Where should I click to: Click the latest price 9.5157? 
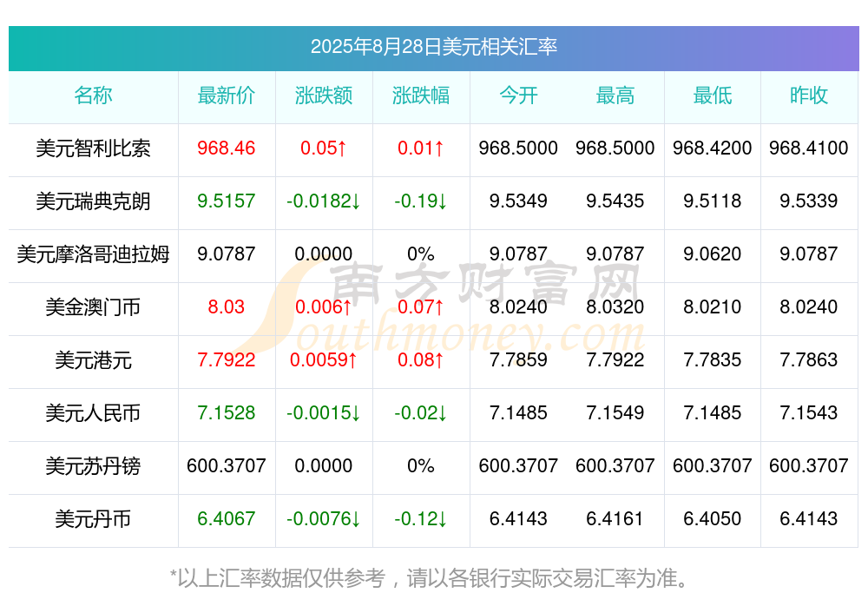[227, 201]
